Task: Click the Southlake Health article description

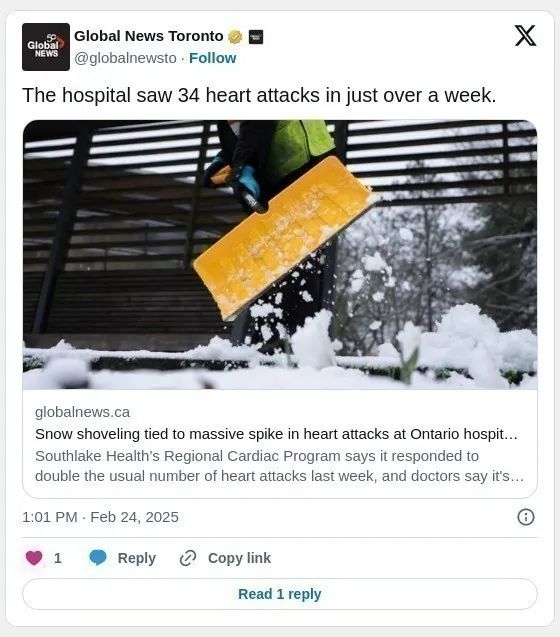Action: click(279, 466)
